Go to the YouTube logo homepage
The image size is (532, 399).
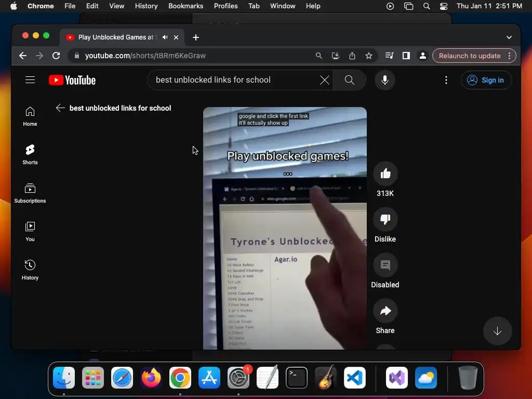tap(72, 80)
